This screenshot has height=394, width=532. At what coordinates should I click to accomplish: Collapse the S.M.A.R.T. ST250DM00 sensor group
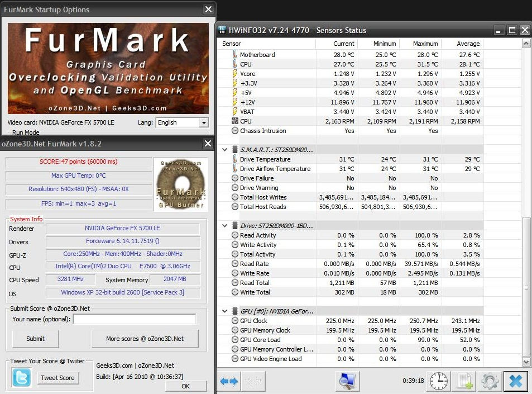pyautogui.click(x=224, y=149)
